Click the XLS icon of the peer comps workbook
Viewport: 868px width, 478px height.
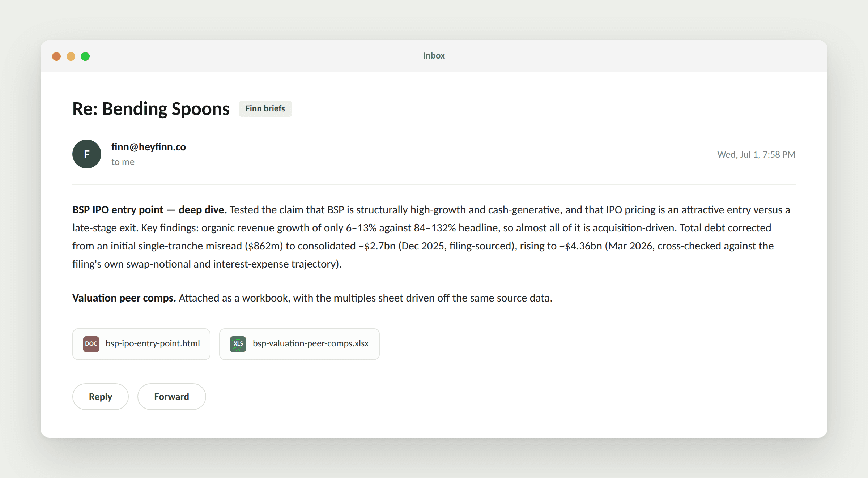(x=238, y=344)
